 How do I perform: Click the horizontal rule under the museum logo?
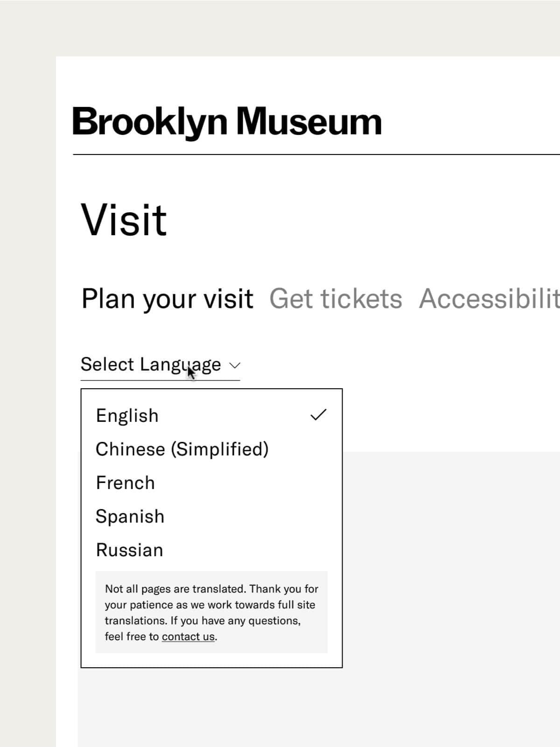click(316, 154)
